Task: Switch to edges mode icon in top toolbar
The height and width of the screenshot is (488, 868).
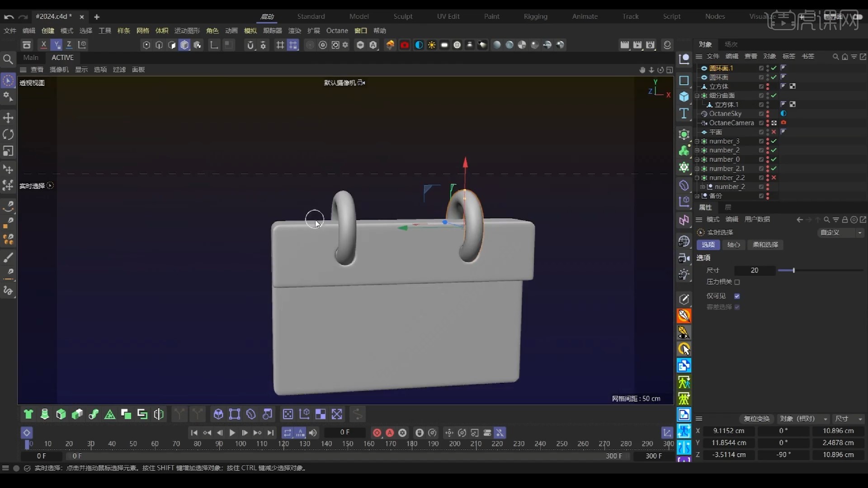Action: tap(159, 45)
